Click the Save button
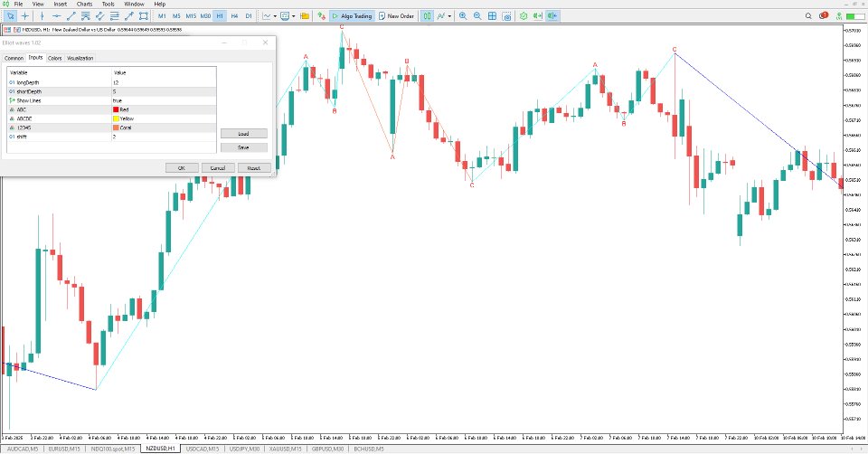This screenshot has height=454, width=868. (x=243, y=147)
